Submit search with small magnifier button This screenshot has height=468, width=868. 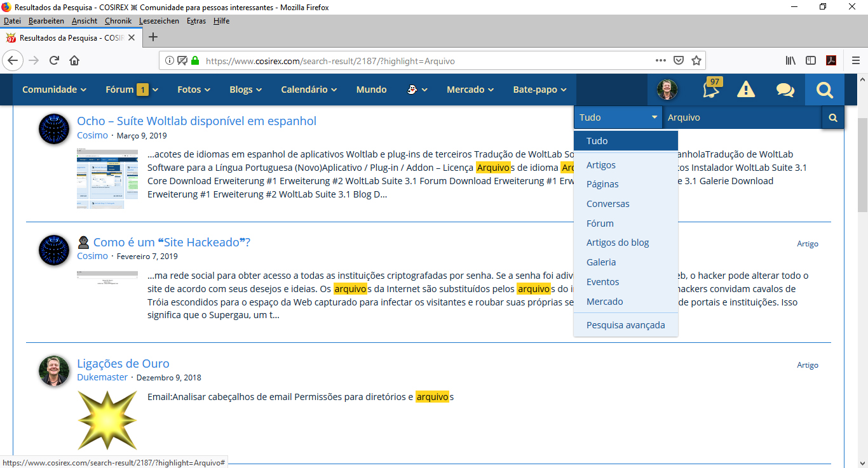(x=833, y=117)
